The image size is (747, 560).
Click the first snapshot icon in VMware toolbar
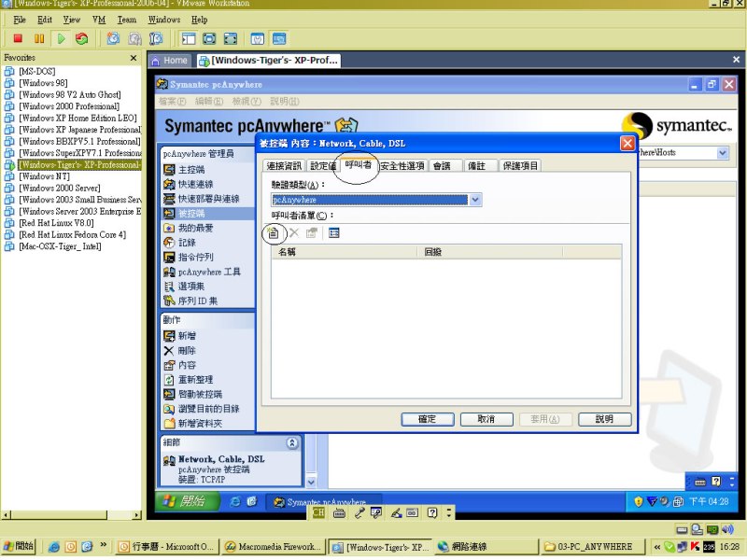(113, 38)
